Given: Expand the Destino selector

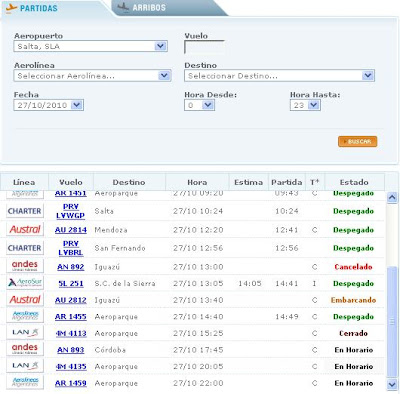Looking at the screenshot, I should 279,76.
